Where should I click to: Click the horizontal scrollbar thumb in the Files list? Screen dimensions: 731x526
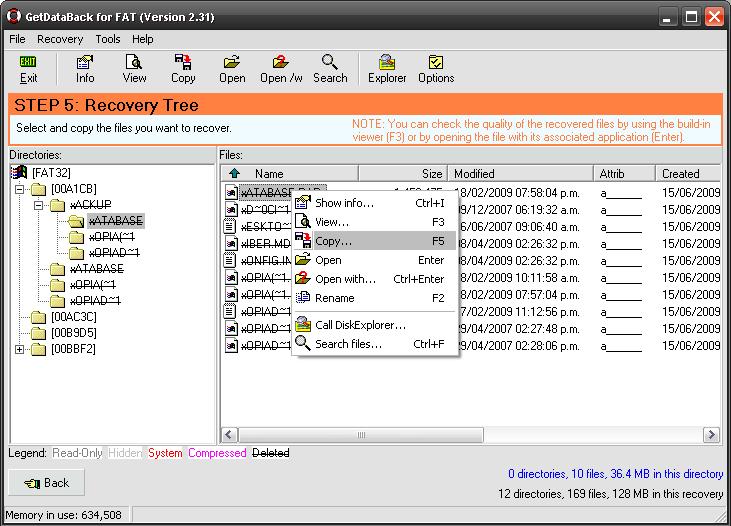tap(361, 435)
